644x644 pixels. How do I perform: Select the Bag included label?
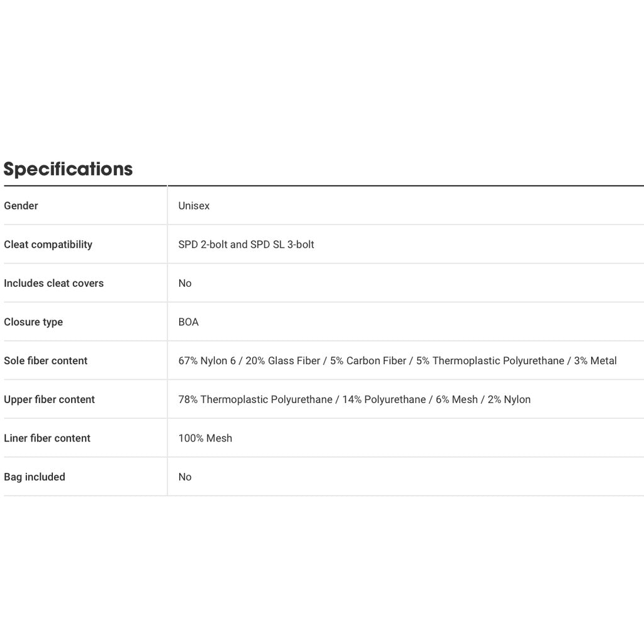point(35,477)
